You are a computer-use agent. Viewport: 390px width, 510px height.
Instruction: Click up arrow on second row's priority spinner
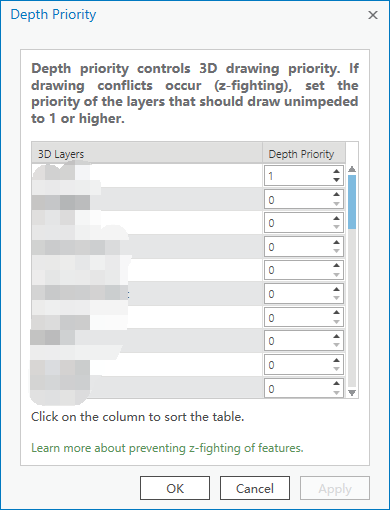click(x=336, y=195)
